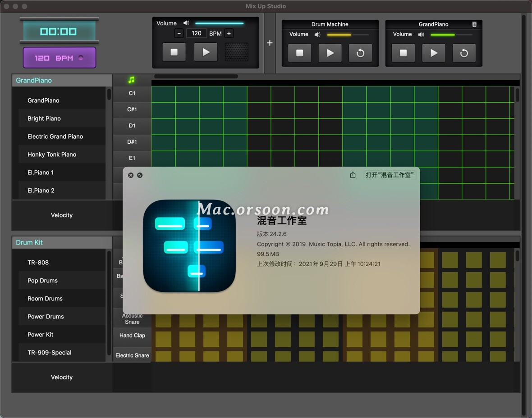Screen dimensions: 532x418
Task: Adjust the GrandPiano volume slider
Action: coord(451,35)
